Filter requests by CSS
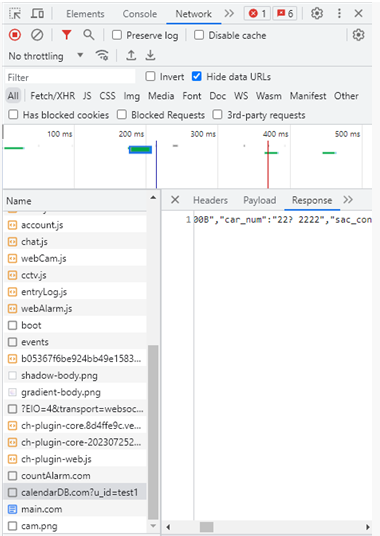Viewport: 380px width, 536px height. point(107,96)
